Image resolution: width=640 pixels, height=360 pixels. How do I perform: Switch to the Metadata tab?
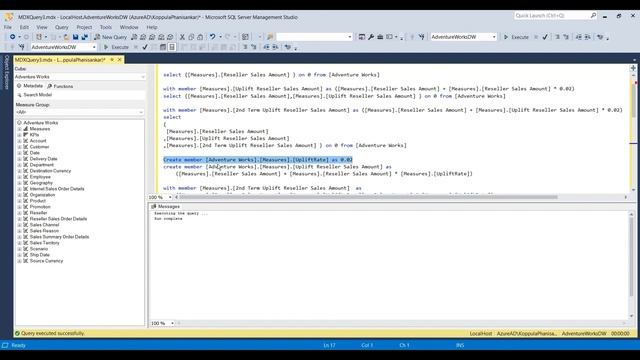tap(30, 86)
